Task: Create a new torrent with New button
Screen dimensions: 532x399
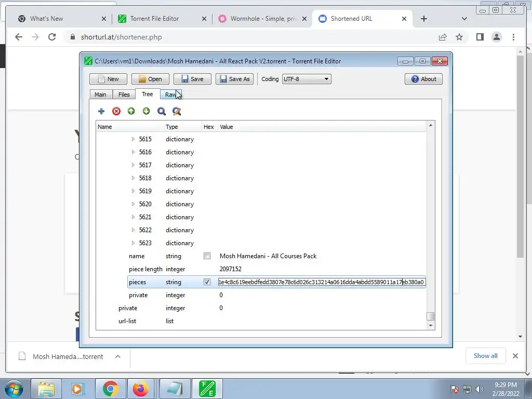Action: click(108, 79)
